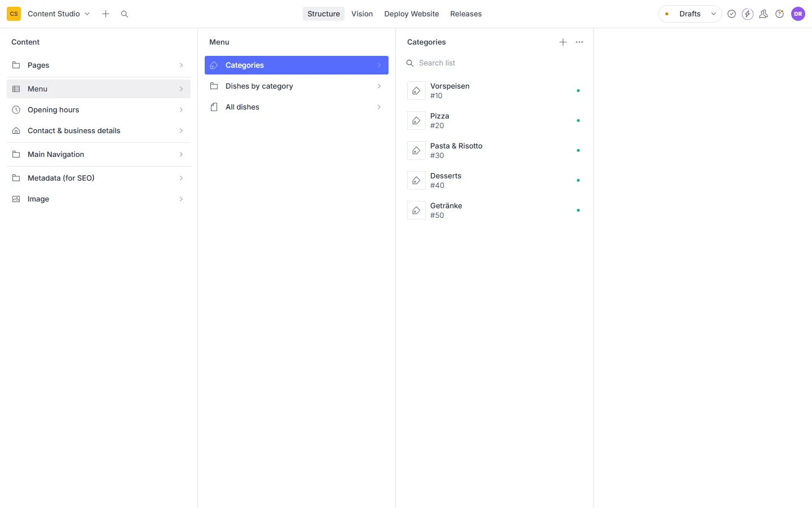Switch to the Structure tab
This screenshot has height=508, width=812.
point(324,14)
